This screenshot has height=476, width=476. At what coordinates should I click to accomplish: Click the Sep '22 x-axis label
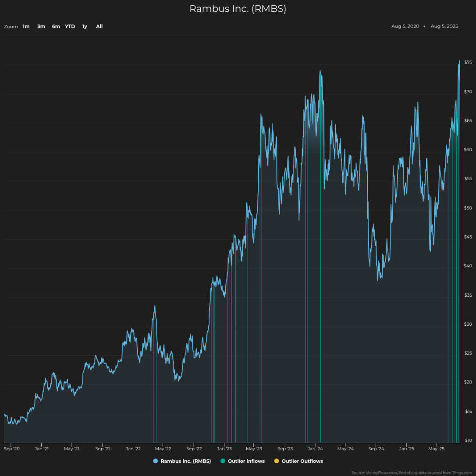194,449
